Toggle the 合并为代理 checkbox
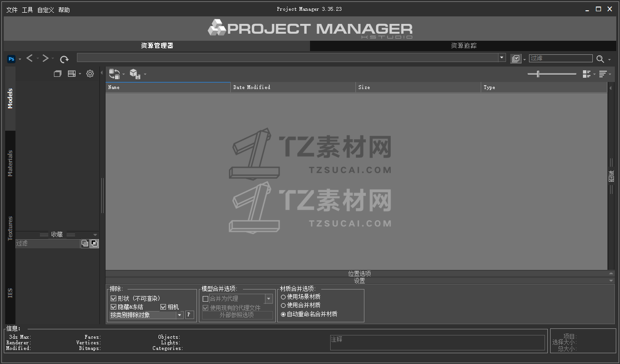This screenshot has height=364, width=620. [x=205, y=298]
